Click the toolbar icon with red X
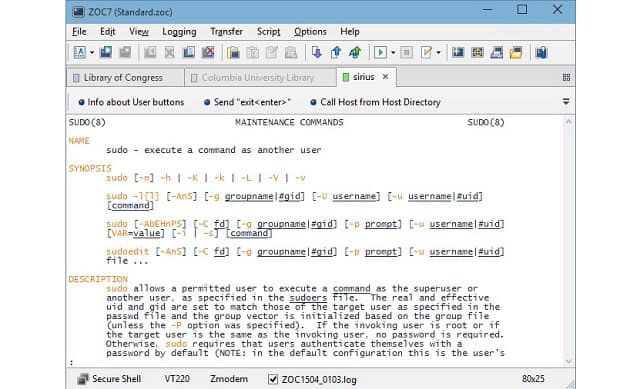The image size is (640, 389). tap(208, 52)
